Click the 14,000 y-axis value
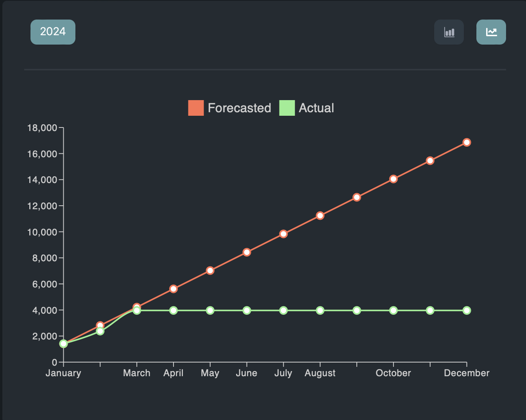This screenshot has width=526, height=420. point(42,180)
